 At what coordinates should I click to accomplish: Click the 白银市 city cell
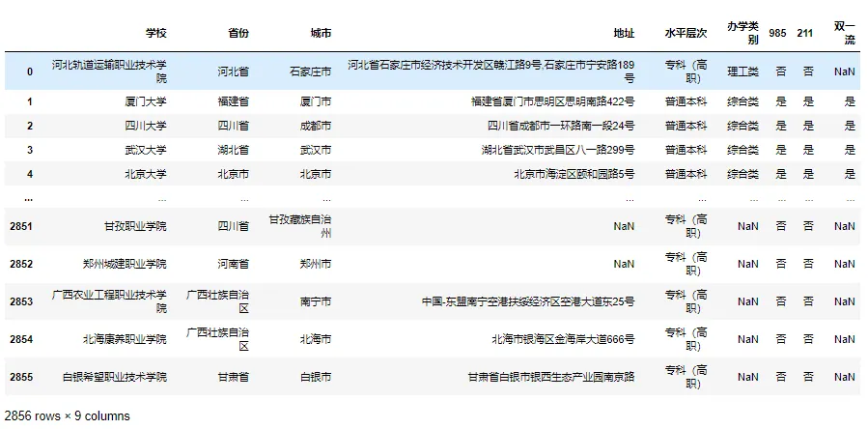pos(316,377)
